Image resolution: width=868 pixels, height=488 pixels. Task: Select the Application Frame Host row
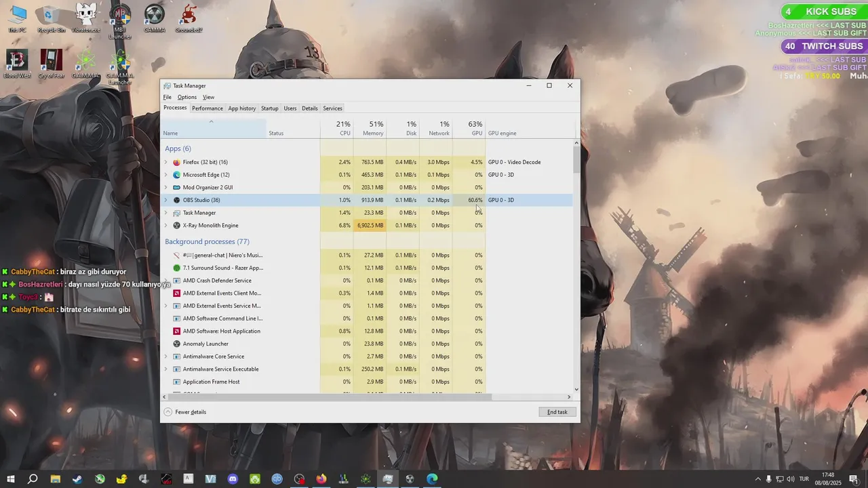tap(366, 382)
